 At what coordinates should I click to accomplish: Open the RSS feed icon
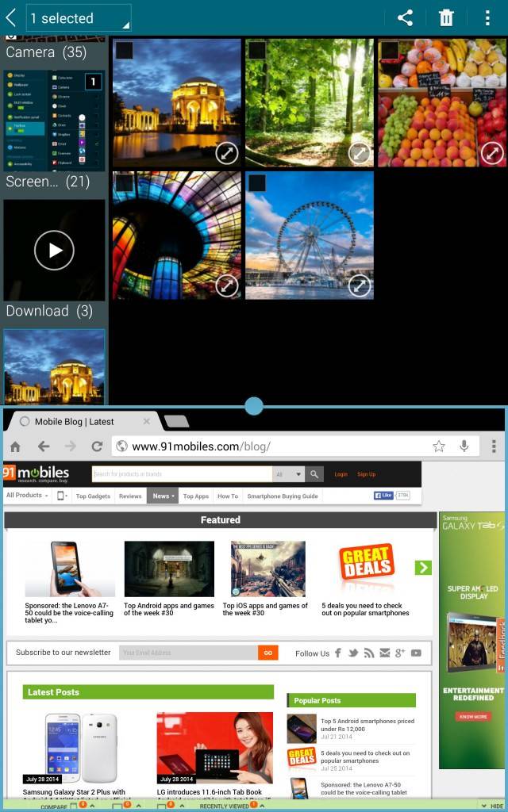368,653
